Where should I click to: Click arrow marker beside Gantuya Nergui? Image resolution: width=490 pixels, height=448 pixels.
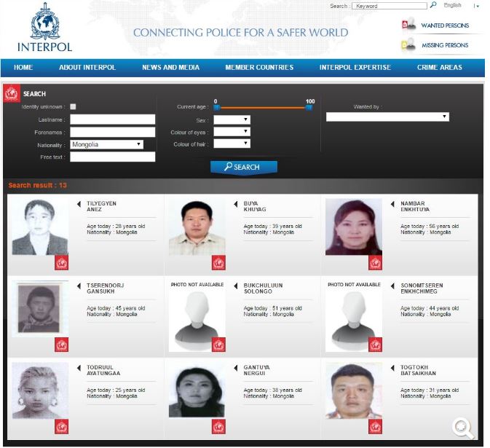236,368
